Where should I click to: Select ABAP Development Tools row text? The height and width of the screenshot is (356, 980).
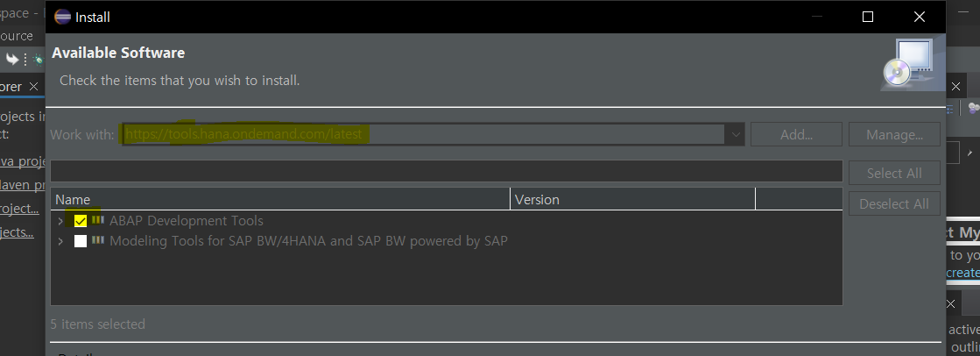pyautogui.click(x=187, y=221)
